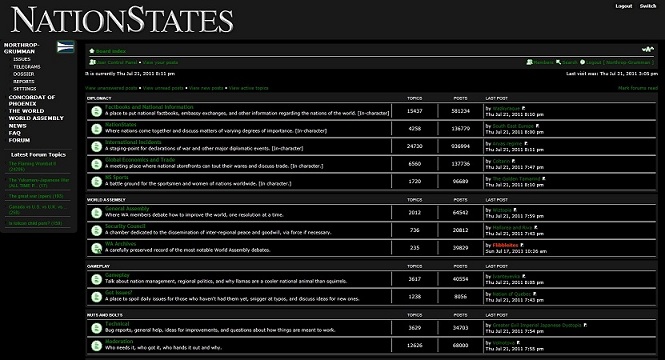665x360 pixels.
Task: View latest post icon in International Incidents row
Action: 525,144
